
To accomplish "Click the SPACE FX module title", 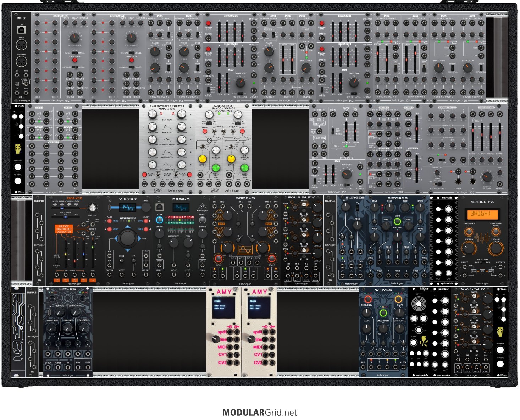I will click(x=482, y=202).
